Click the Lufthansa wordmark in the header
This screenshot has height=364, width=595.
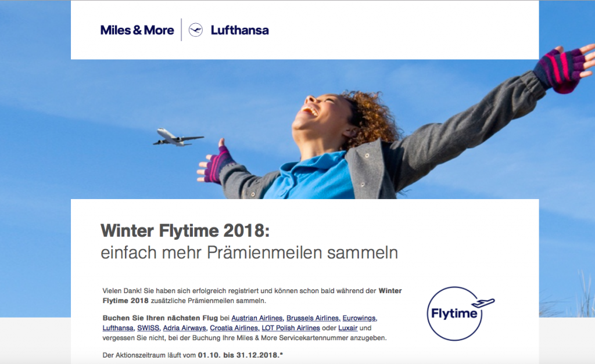click(240, 30)
